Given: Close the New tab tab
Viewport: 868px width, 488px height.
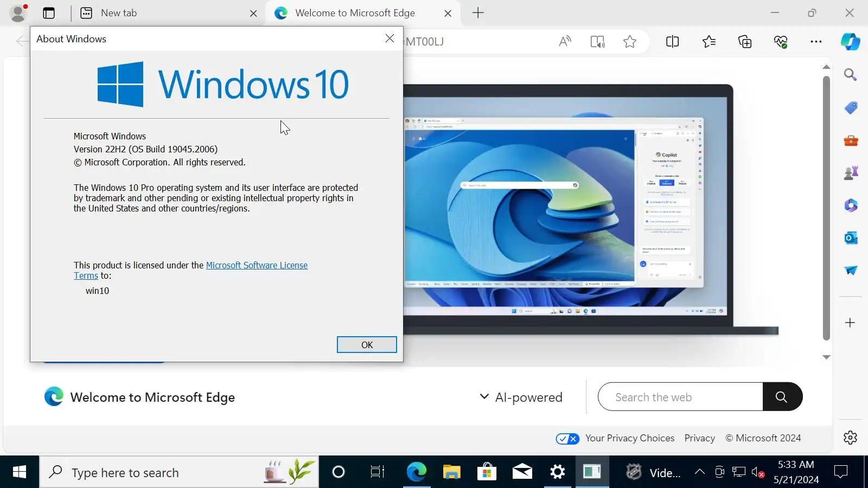Looking at the screenshot, I should click(x=253, y=14).
